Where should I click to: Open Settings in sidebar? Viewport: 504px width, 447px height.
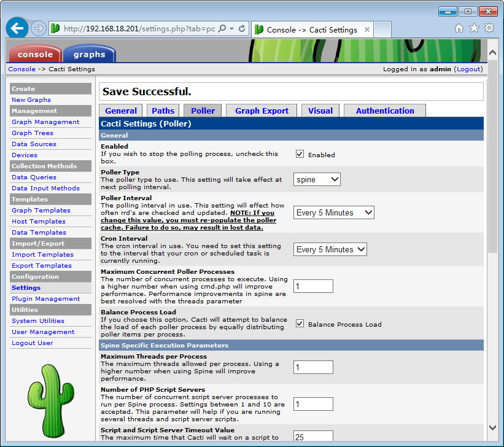pyautogui.click(x=26, y=287)
